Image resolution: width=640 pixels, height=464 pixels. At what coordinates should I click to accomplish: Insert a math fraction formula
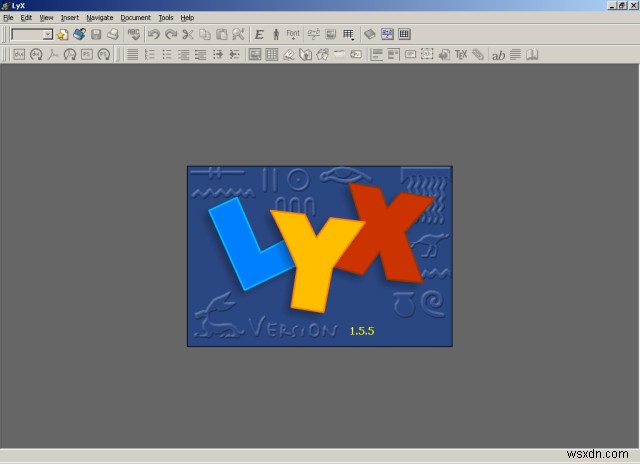click(313, 34)
